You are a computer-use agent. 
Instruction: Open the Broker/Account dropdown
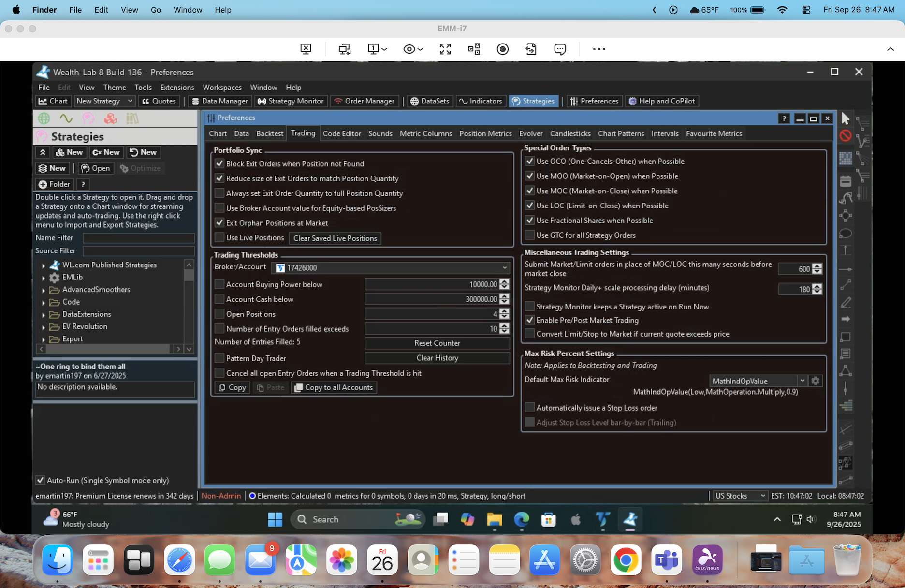(391, 267)
